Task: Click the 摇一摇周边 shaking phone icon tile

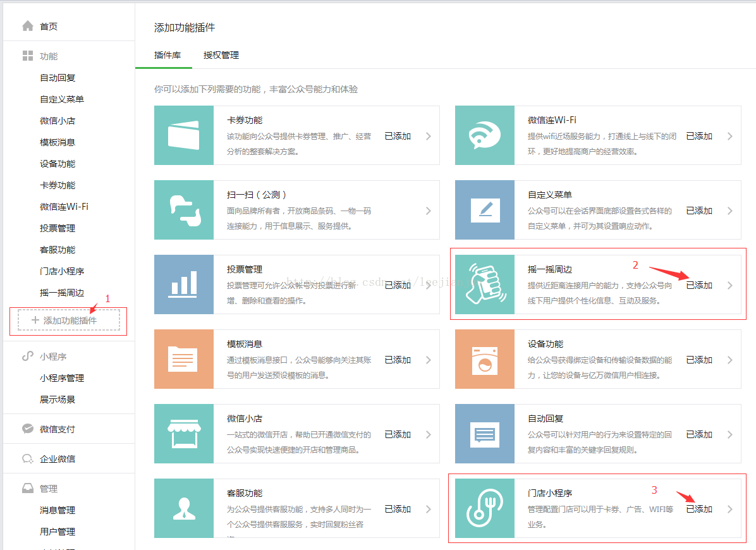Action: [x=485, y=284]
